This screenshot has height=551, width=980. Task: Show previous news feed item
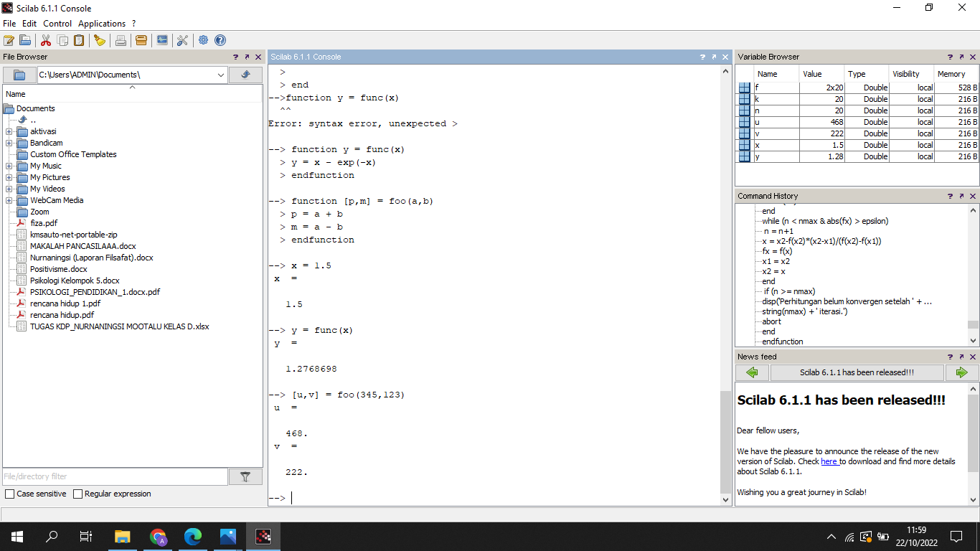pyautogui.click(x=752, y=372)
